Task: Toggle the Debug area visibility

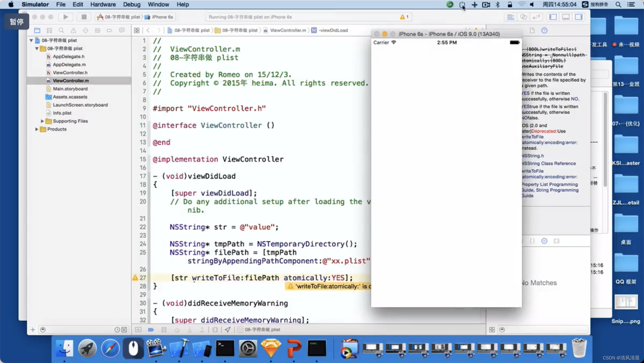Action: click(x=566, y=17)
